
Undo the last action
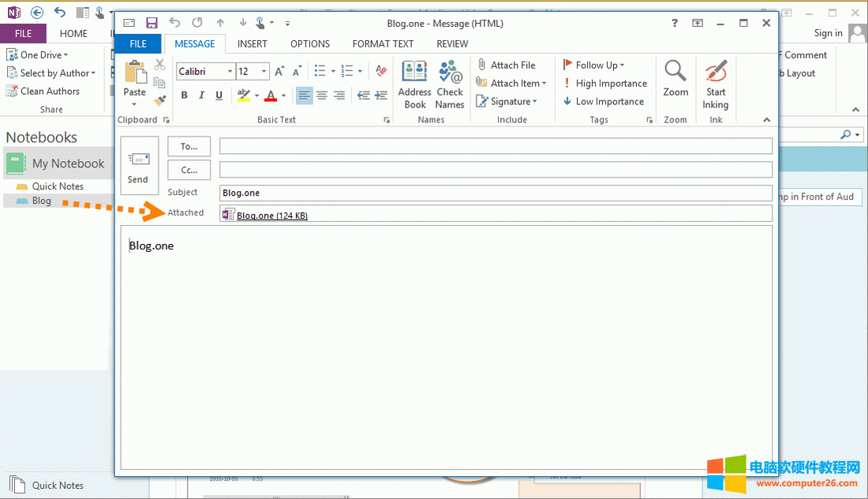[x=174, y=23]
